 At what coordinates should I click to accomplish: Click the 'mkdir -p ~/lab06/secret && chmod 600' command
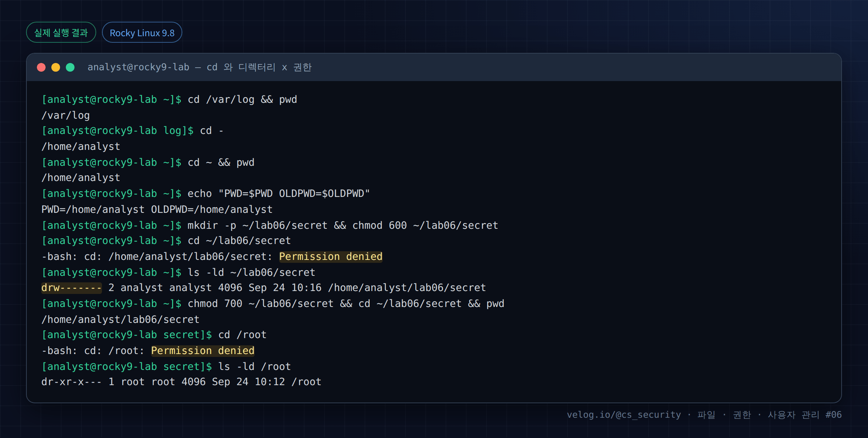pyautogui.click(x=343, y=226)
